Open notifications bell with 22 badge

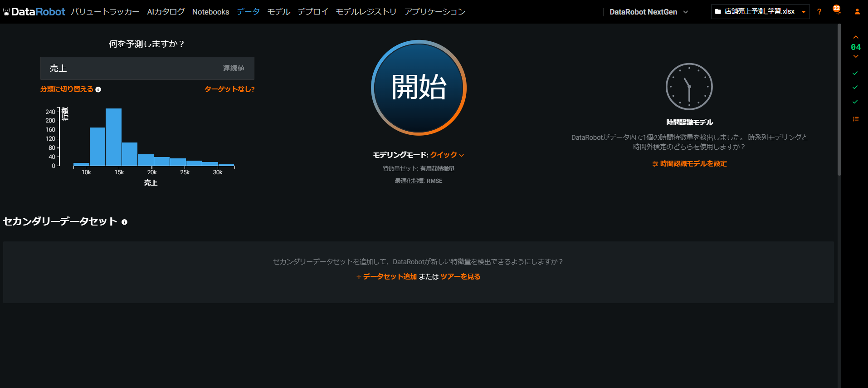click(x=837, y=10)
